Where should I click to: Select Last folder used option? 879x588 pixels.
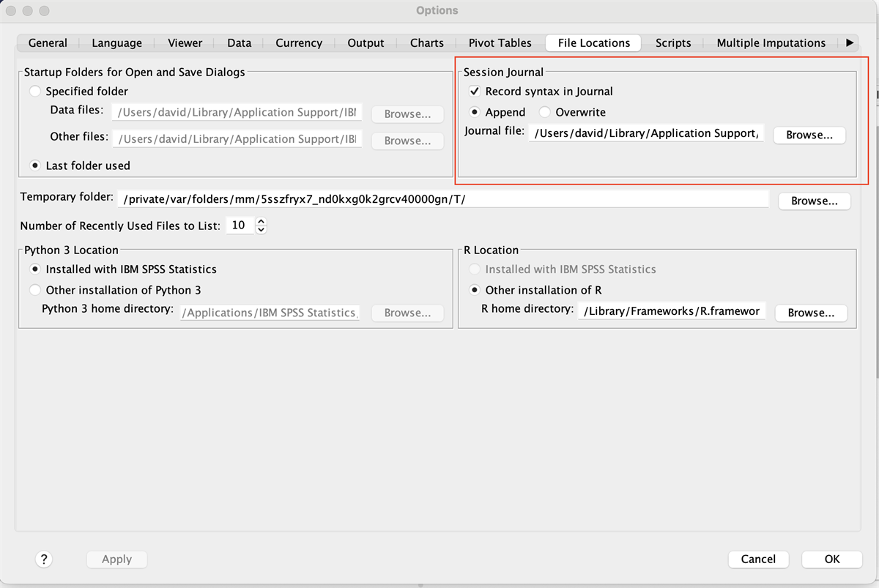coord(35,165)
